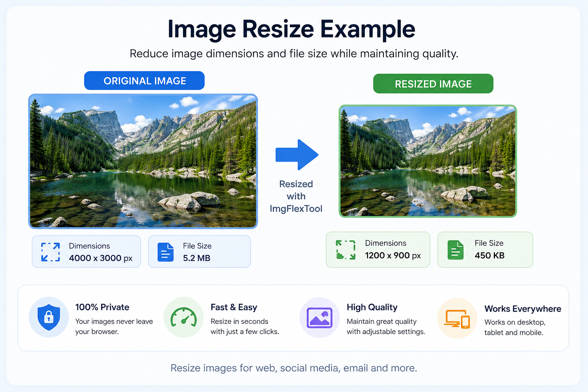The width and height of the screenshot is (588, 392).
Task: Click the blue dimensions expand icon
Action: coord(51,252)
